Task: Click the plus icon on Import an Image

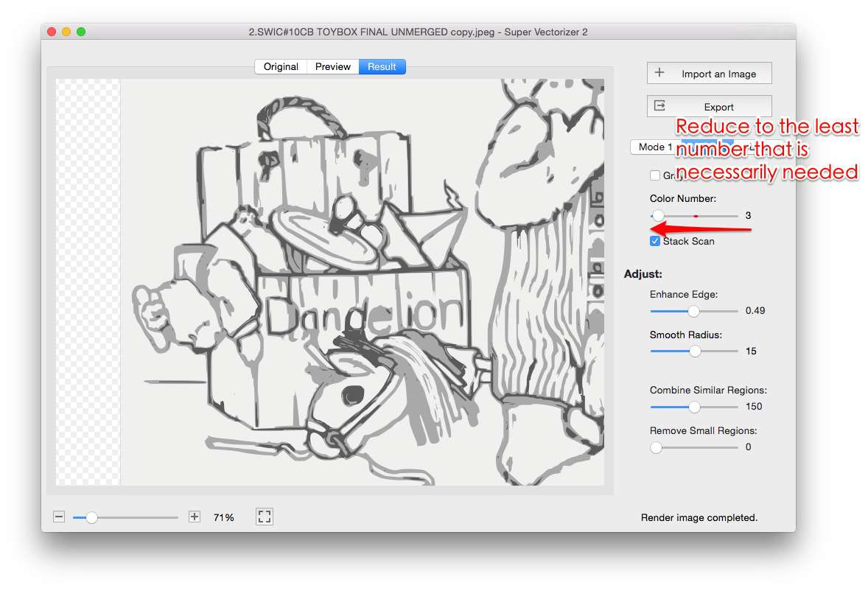Action: pos(659,73)
